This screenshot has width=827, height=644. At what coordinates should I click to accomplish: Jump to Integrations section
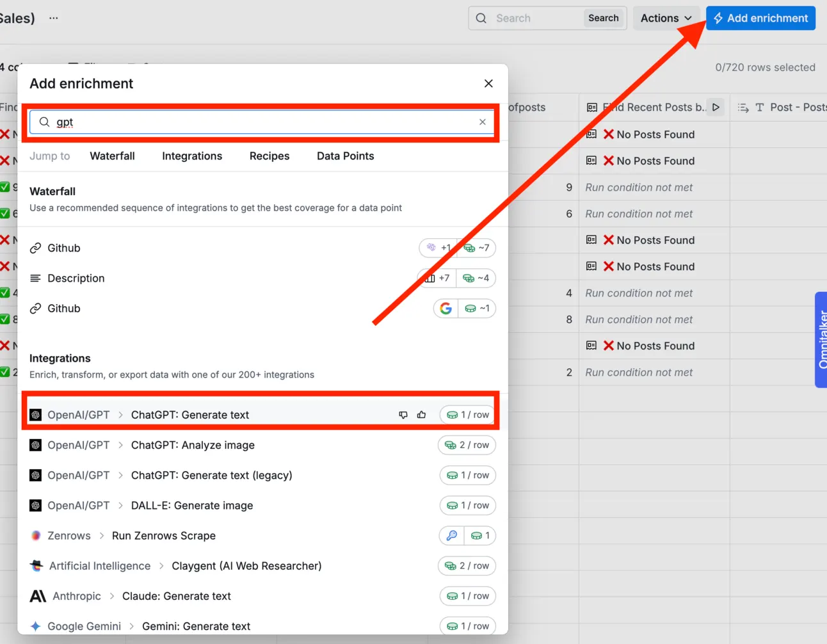coord(192,156)
